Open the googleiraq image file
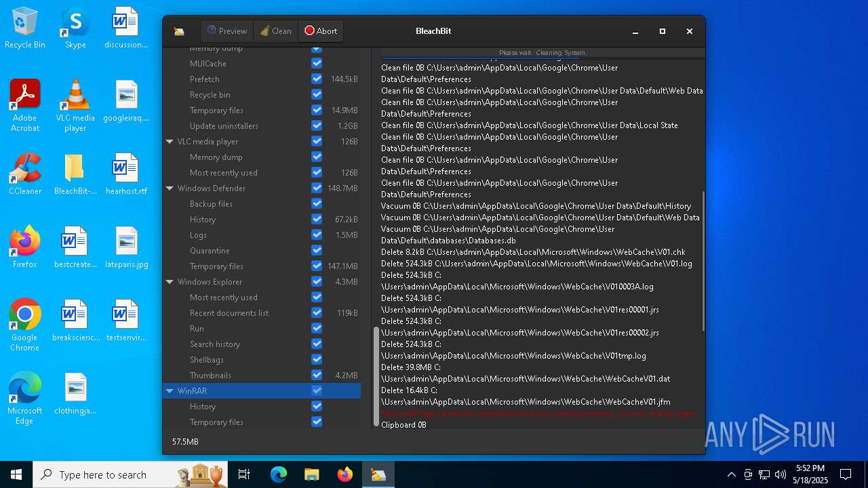Screen dimensions: 868x488 coord(126,102)
